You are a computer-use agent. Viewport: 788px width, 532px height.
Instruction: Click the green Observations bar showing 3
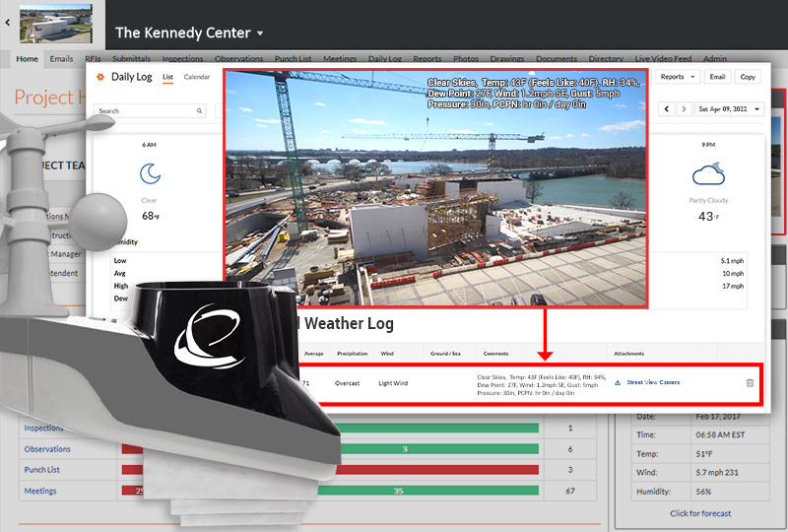coord(439,449)
